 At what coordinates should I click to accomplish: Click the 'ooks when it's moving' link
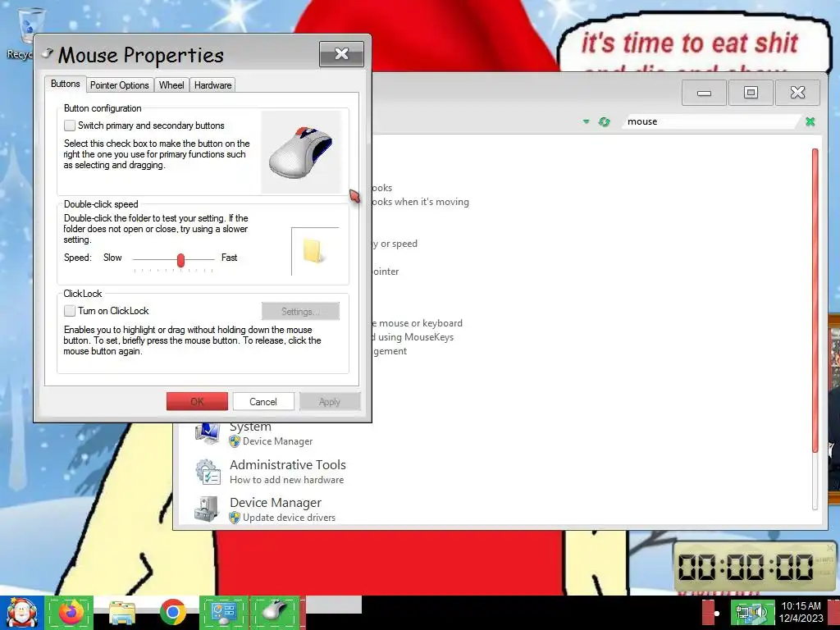pos(421,202)
